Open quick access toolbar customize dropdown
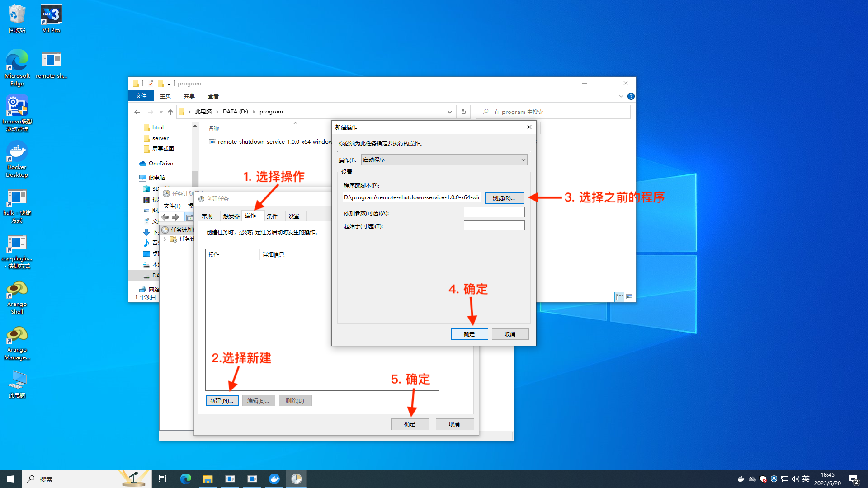This screenshot has height=488, width=868. point(169,84)
